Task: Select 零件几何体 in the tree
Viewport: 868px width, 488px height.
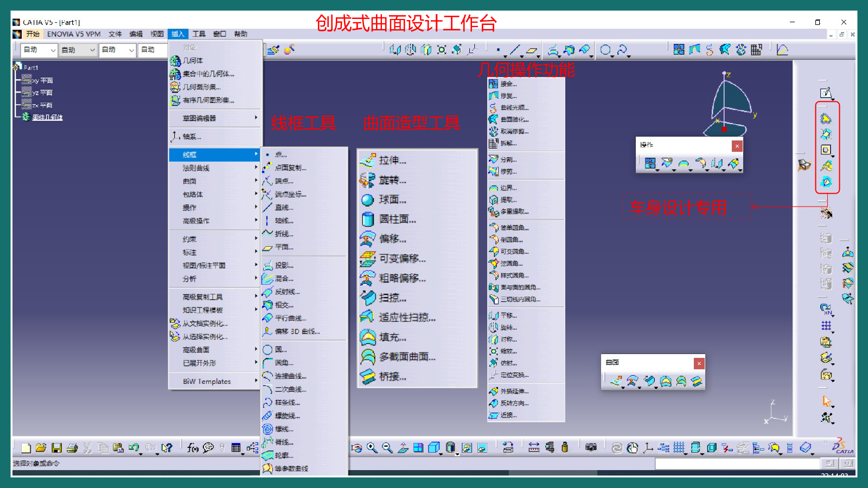Action: (47, 118)
